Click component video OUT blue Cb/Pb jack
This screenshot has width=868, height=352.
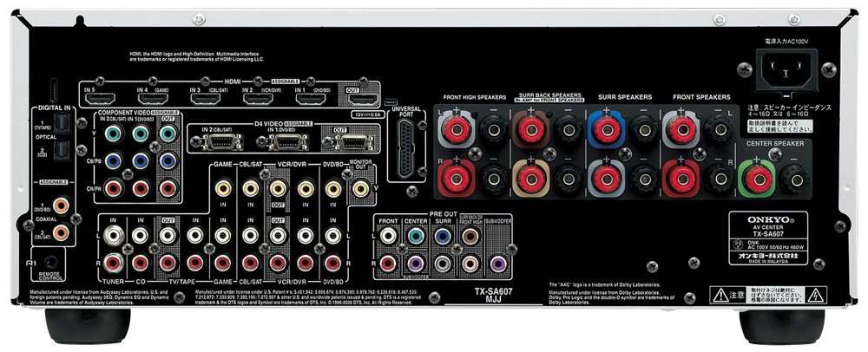click(x=168, y=160)
